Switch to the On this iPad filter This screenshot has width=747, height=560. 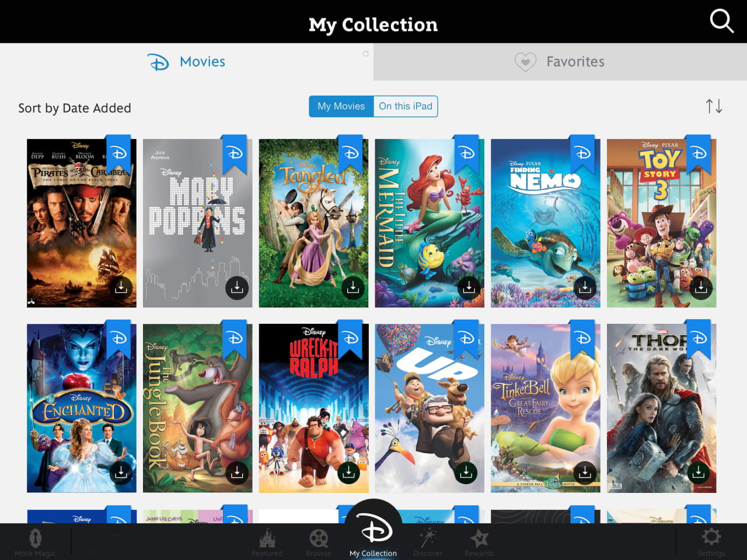tap(406, 106)
